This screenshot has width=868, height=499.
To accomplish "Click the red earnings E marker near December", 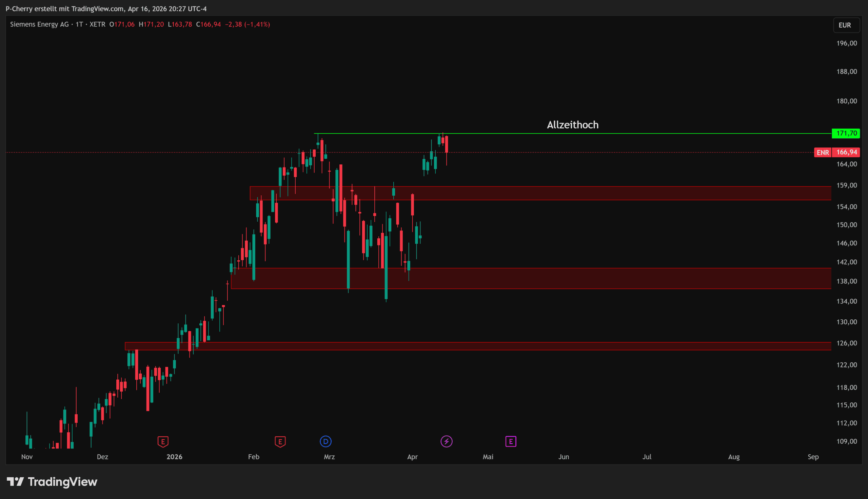I will coord(163,441).
